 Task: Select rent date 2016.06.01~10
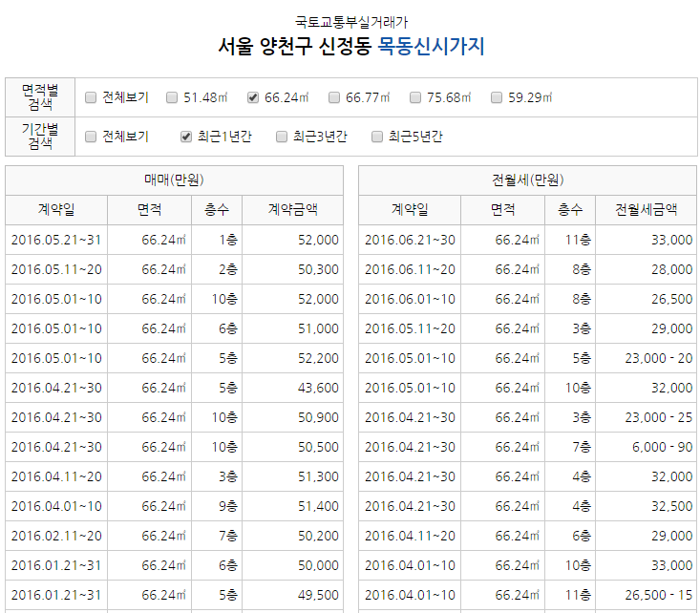[x=410, y=299]
